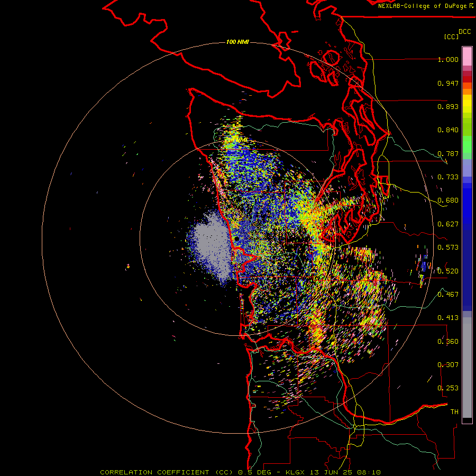Select the 0.573 legend value
This screenshot has width=476, height=476.
[448, 248]
